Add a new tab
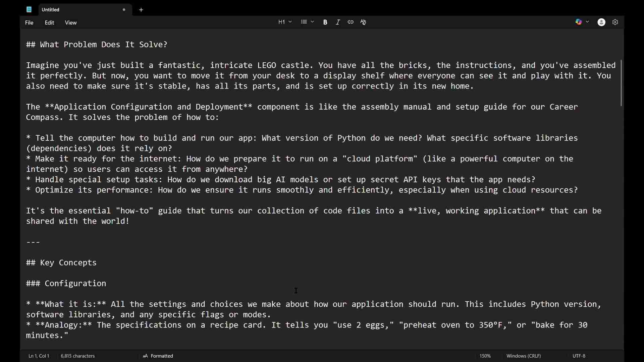This screenshot has height=362, width=644. click(x=141, y=10)
